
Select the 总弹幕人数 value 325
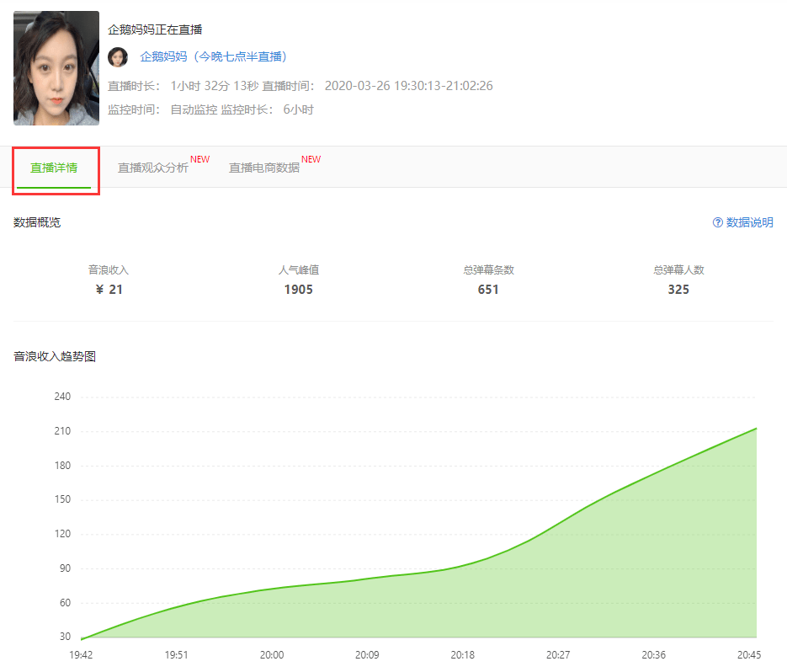click(678, 290)
